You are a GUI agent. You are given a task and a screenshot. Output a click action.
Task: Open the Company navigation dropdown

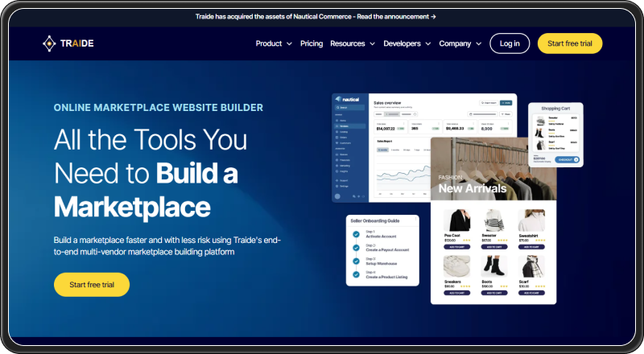click(x=460, y=43)
